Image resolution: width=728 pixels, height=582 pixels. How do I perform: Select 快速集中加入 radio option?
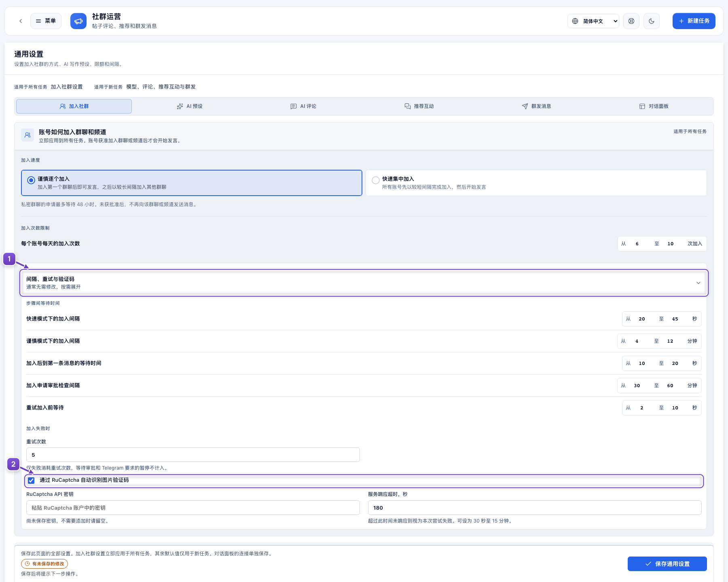pyautogui.click(x=536, y=183)
